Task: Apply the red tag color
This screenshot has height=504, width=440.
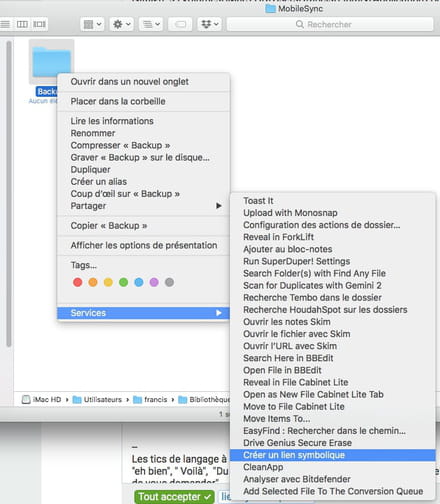Action: tap(78, 282)
